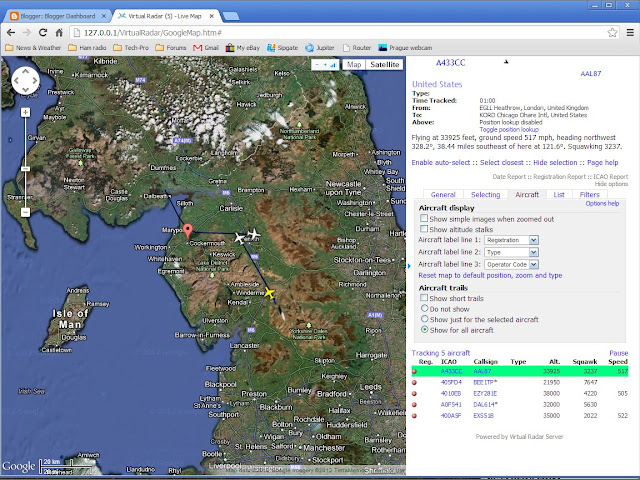Click the Speed column header
This screenshot has height=480, width=640.
(x=618, y=362)
